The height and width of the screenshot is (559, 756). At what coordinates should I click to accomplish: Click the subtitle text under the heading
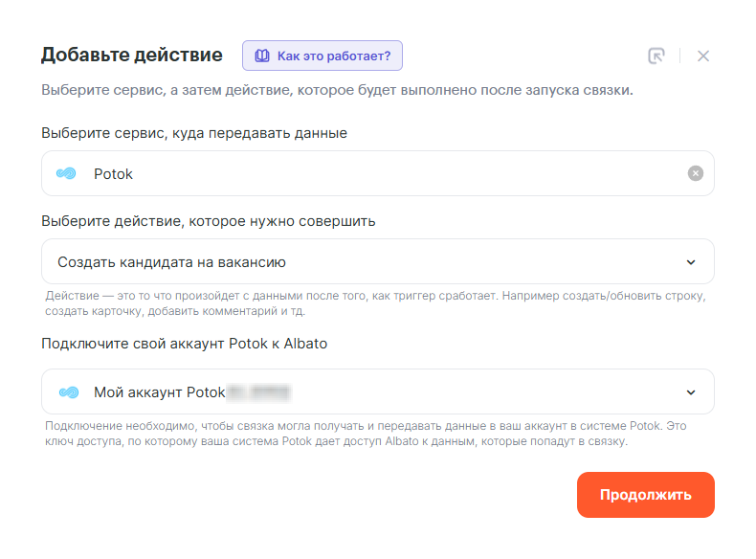(x=337, y=91)
